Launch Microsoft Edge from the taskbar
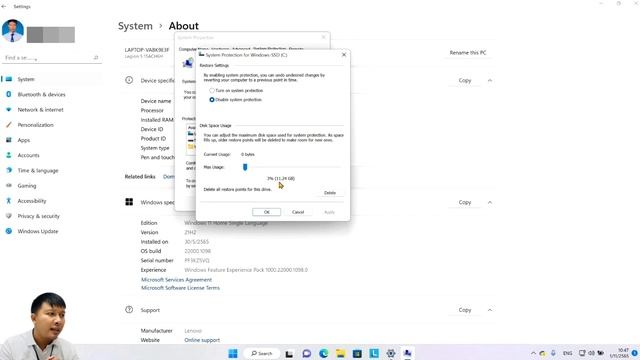The height and width of the screenshot is (360, 640). (x=324, y=353)
